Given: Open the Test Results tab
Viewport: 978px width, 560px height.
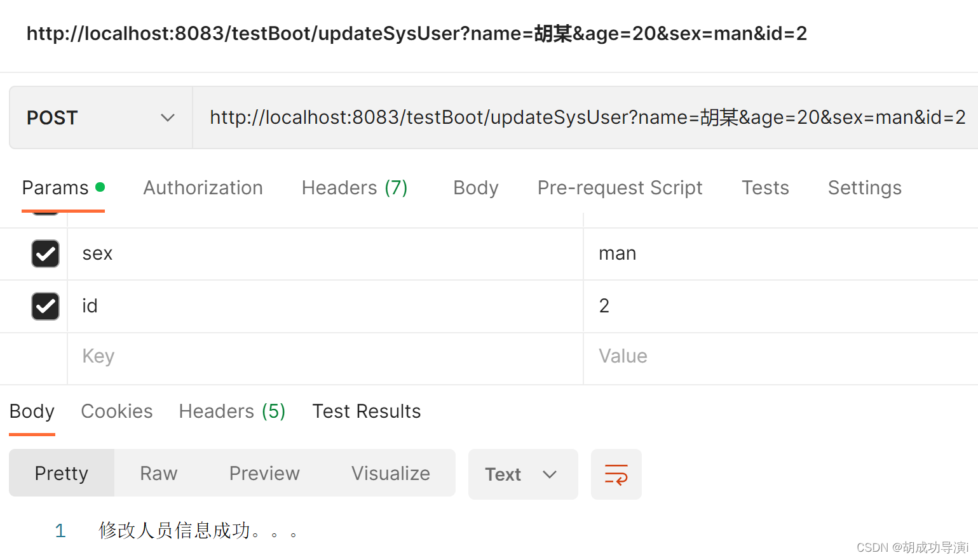Looking at the screenshot, I should (366, 411).
